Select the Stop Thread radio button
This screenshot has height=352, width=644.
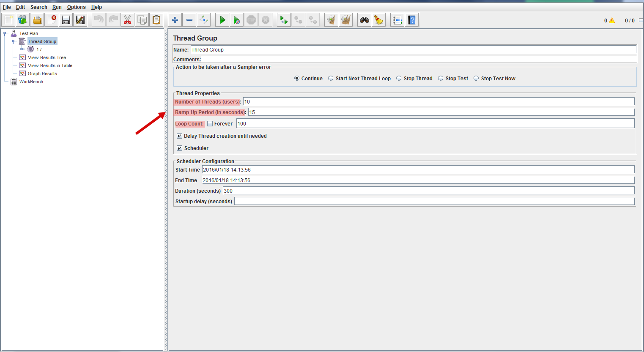click(x=399, y=78)
